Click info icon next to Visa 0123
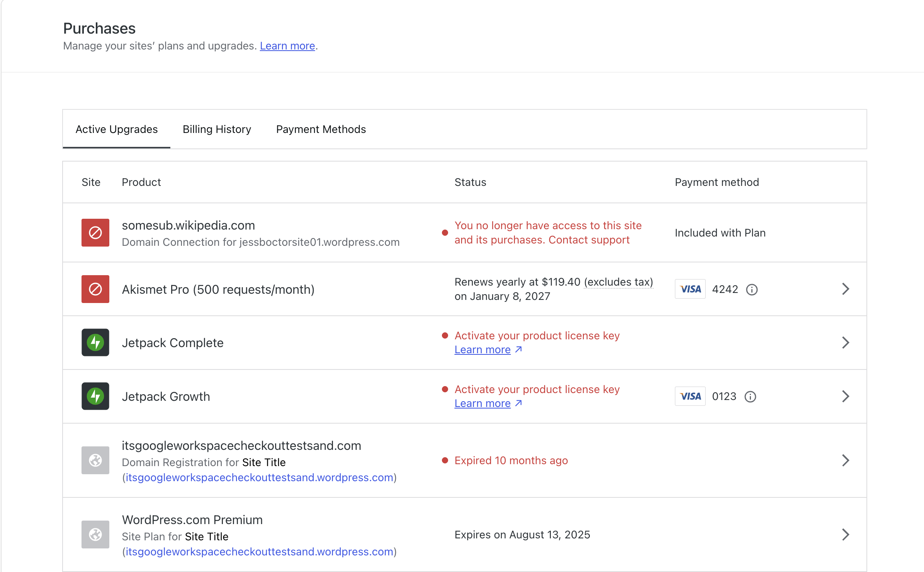Screen dimensions: 924x572 [x=750, y=397]
